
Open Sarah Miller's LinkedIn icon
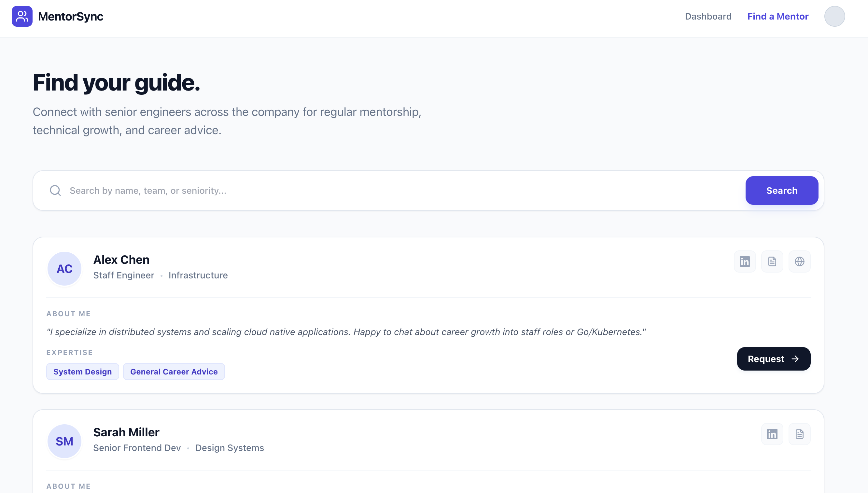(x=772, y=434)
